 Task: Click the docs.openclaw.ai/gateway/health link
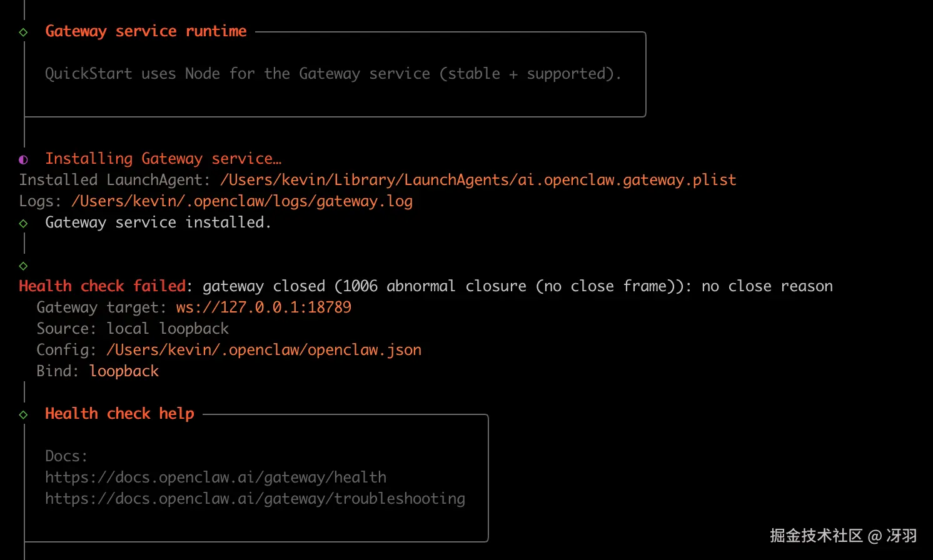coord(216,477)
